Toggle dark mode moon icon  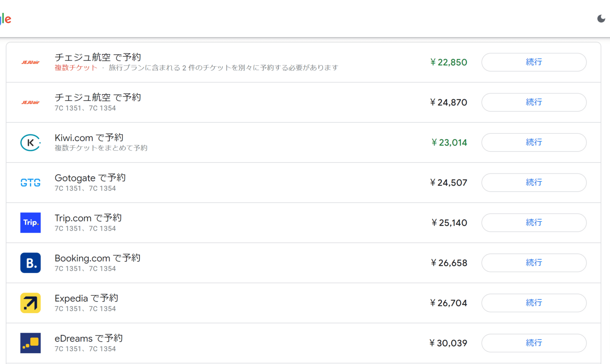coord(601,19)
